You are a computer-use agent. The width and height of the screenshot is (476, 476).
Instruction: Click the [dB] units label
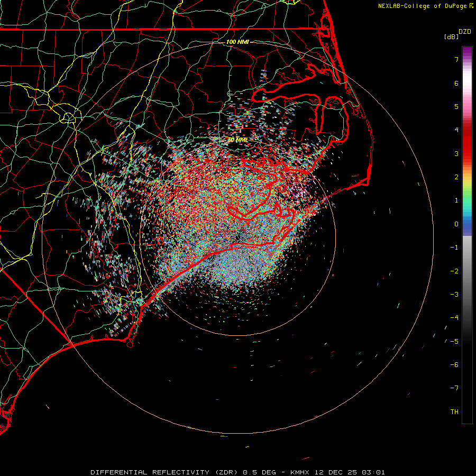coord(451,36)
